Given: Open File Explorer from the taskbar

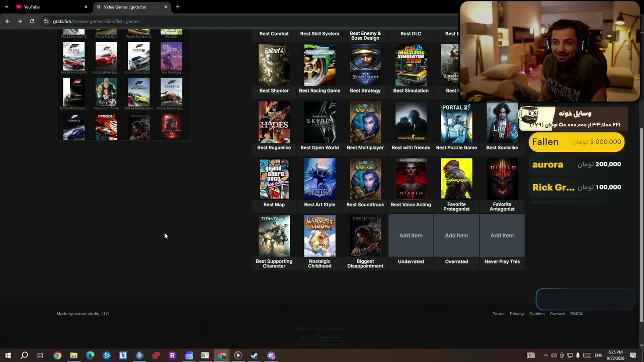Looking at the screenshot, I should (73, 355).
